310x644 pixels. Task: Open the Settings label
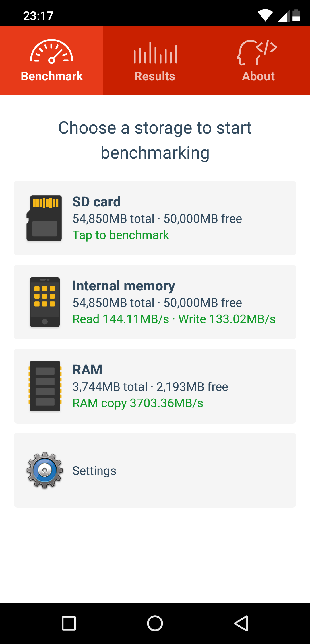[94, 471]
